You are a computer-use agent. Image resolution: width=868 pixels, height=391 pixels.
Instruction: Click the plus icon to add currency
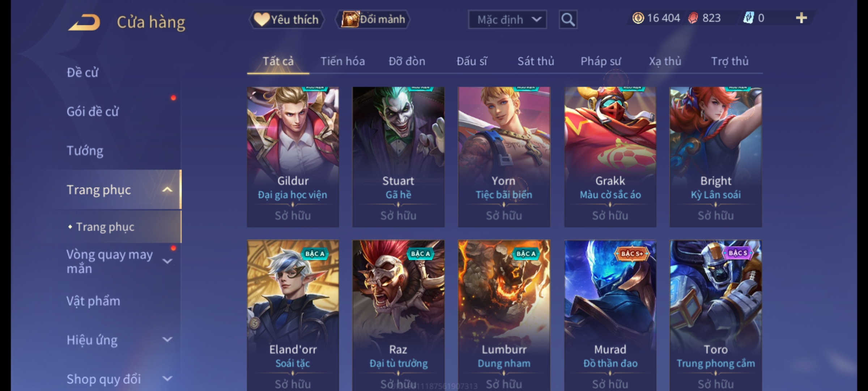point(801,18)
